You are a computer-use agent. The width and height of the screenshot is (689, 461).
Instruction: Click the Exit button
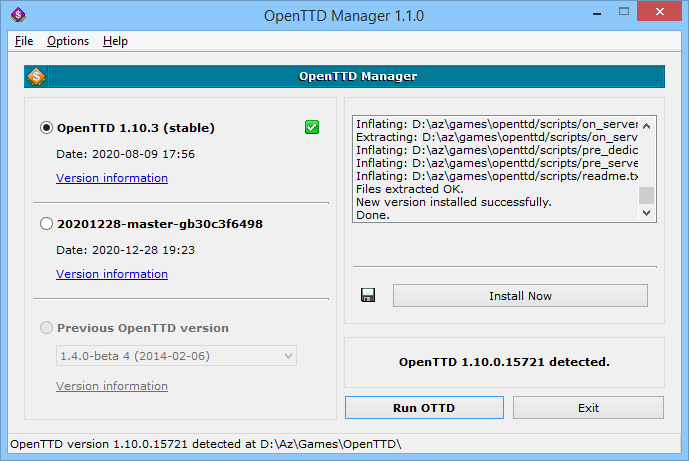pos(588,408)
